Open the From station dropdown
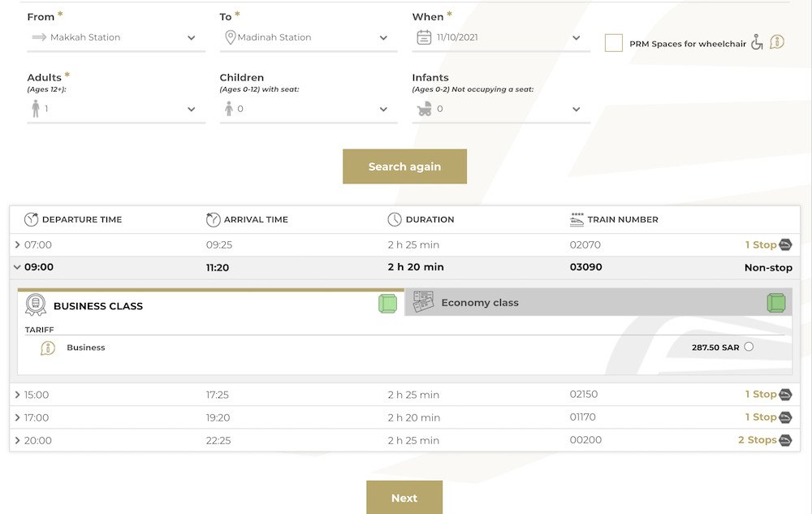The height and width of the screenshot is (514, 812). [116, 38]
